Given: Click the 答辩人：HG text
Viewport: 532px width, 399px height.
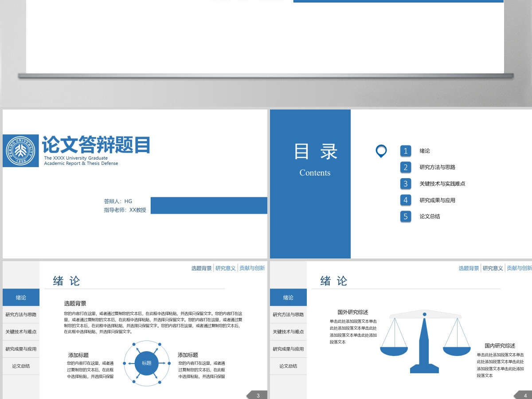Looking at the screenshot, I should click(118, 201).
